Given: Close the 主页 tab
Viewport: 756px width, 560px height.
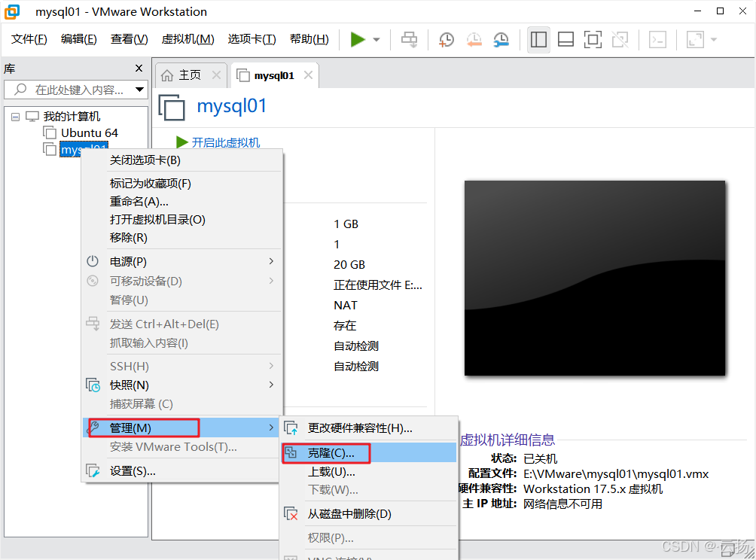Looking at the screenshot, I should click(216, 75).
